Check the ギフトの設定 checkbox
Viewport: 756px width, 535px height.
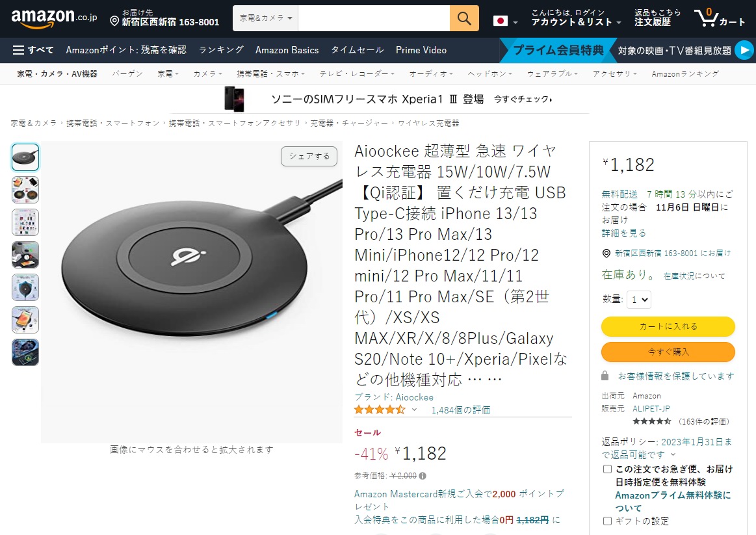point(607,520)
